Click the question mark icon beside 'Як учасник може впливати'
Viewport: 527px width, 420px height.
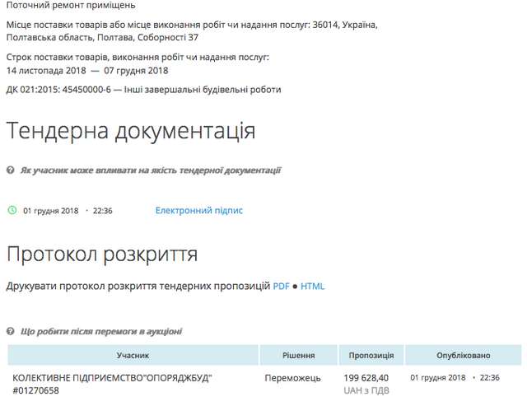click(x=11, y=170)
